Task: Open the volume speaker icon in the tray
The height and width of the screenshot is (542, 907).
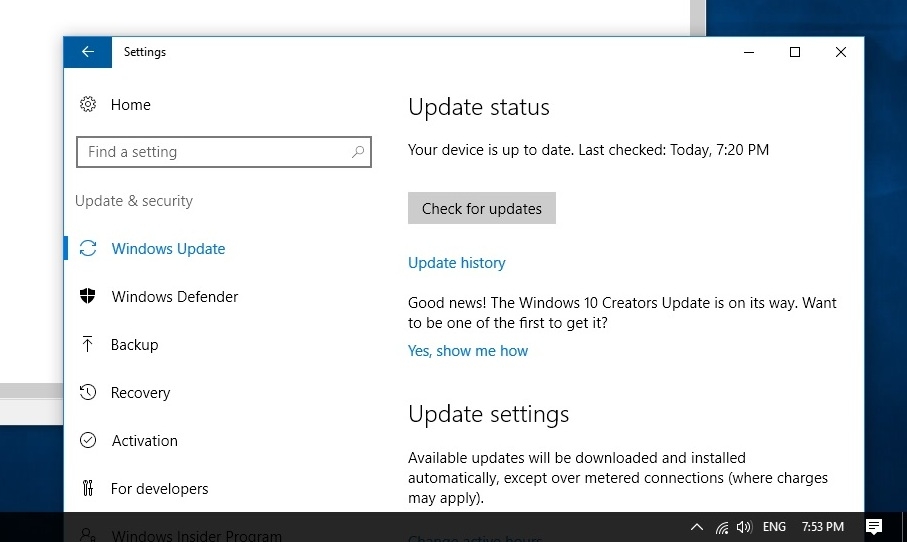Action: pos(744,527)
